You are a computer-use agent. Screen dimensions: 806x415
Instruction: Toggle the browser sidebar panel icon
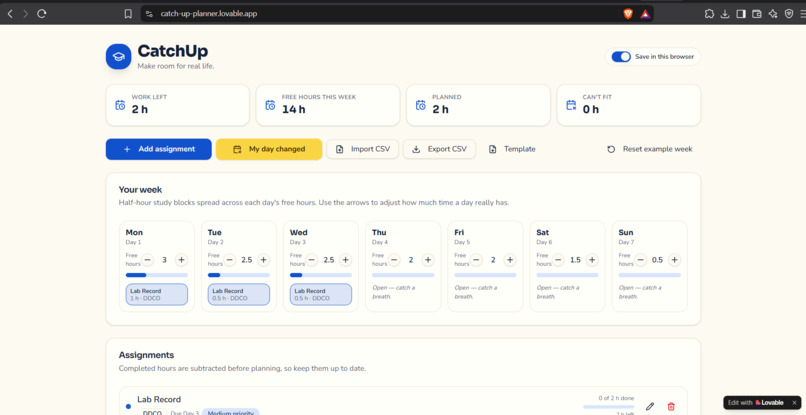pos(741,14)
